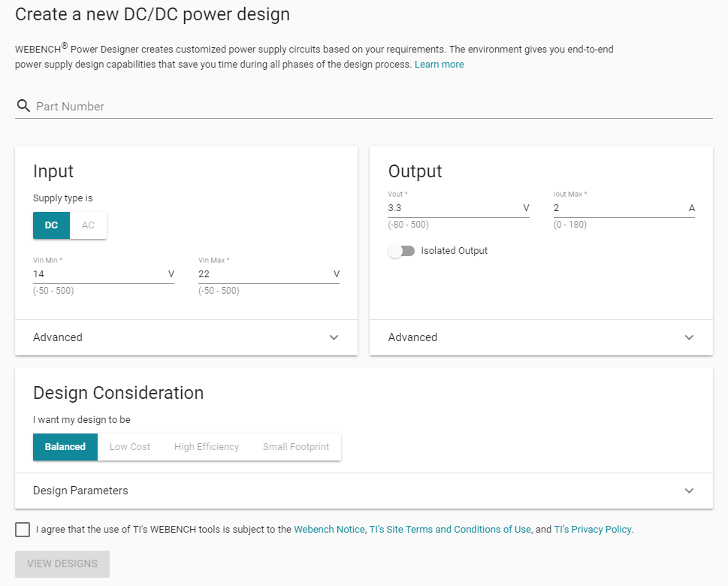
Task: Click the search magnifier icon
Action: tap(23, 106)
